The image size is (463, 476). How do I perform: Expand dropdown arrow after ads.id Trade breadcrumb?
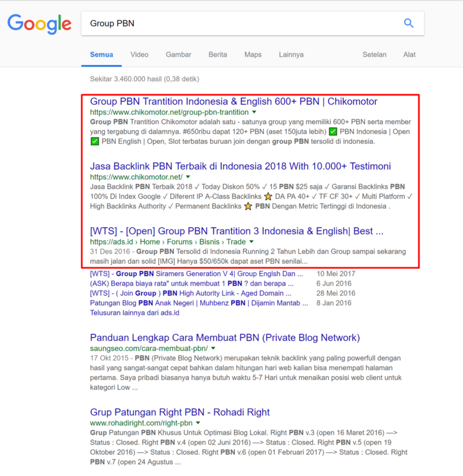pos(251,242)
